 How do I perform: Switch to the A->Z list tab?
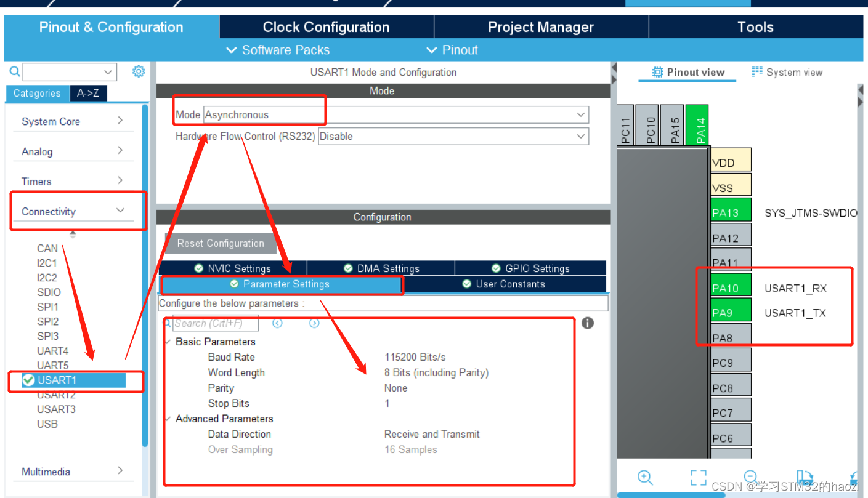point(88,94)
